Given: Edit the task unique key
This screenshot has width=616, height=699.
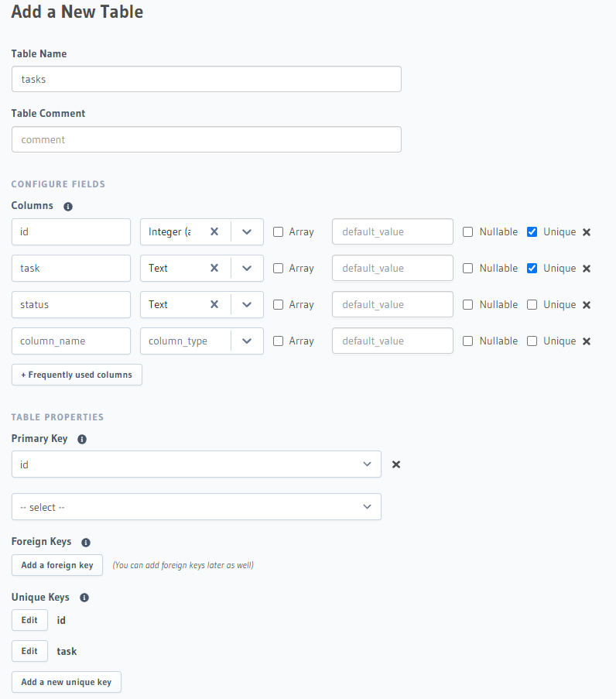Looking at the screenshot, I should click(x=29, y=651).
